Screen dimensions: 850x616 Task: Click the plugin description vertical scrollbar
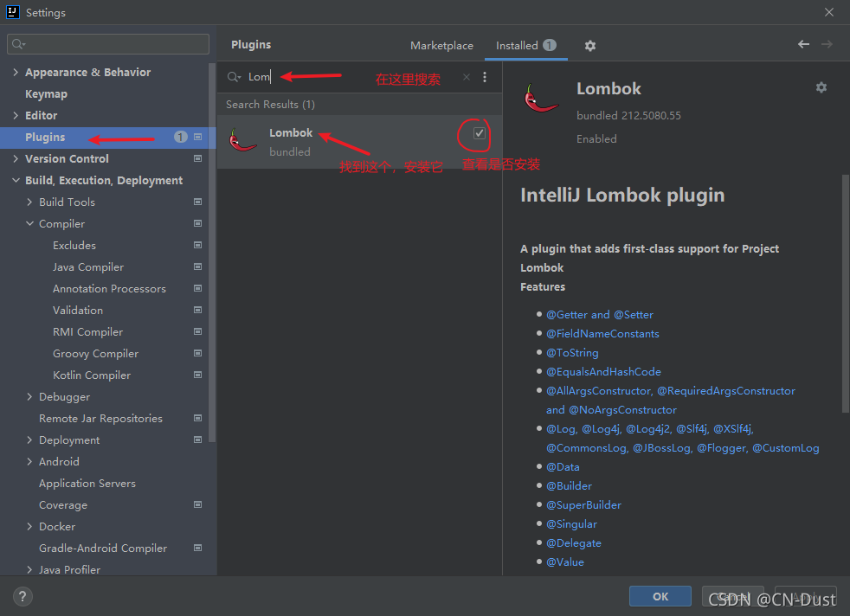[845, 293]
